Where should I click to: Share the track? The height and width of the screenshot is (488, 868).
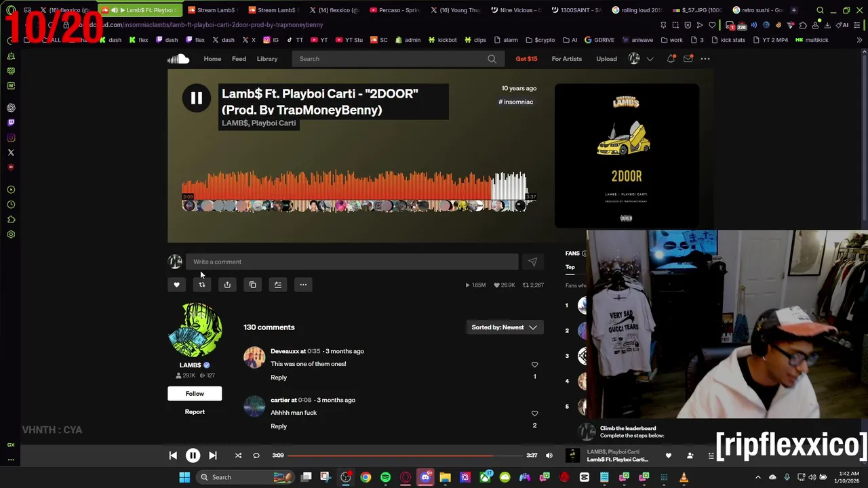(227, 285)
